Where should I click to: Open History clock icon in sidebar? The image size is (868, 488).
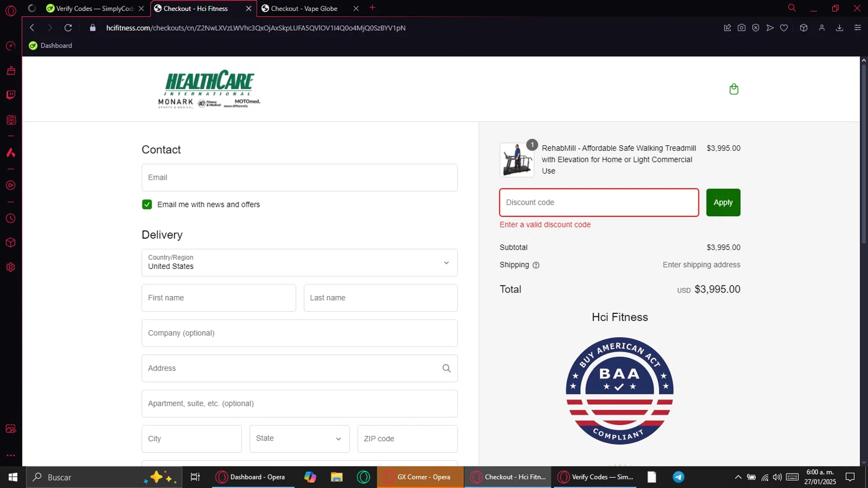(10, 219)
